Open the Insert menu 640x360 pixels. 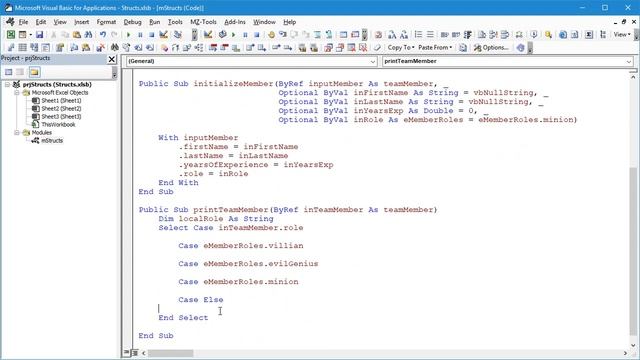pyautogui.click(x=81, y=22)
